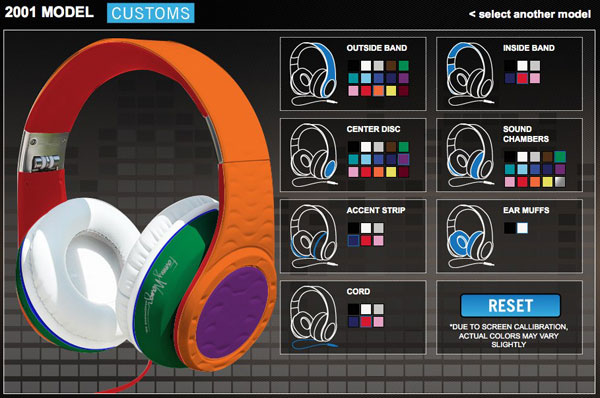Click the Inside Band headphone diagram icon
This screenshot has height=398, width=600.
(470, 74)
